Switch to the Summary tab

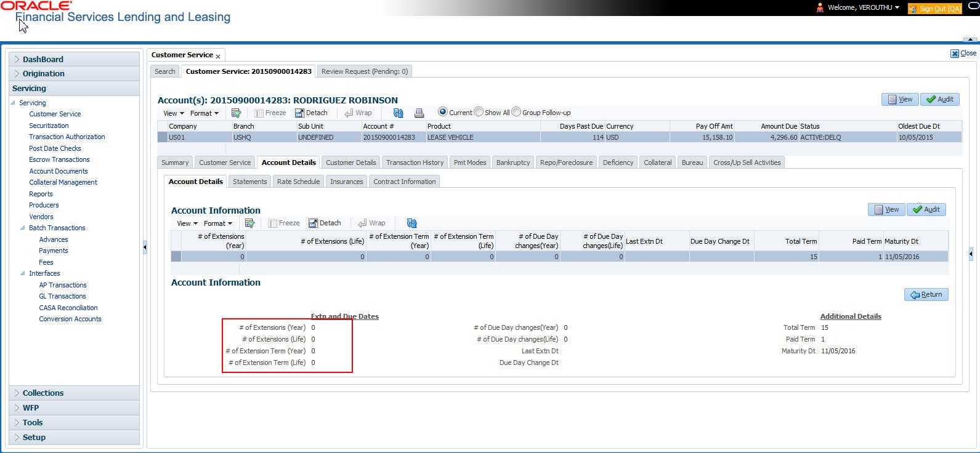(x=175, y=162)
